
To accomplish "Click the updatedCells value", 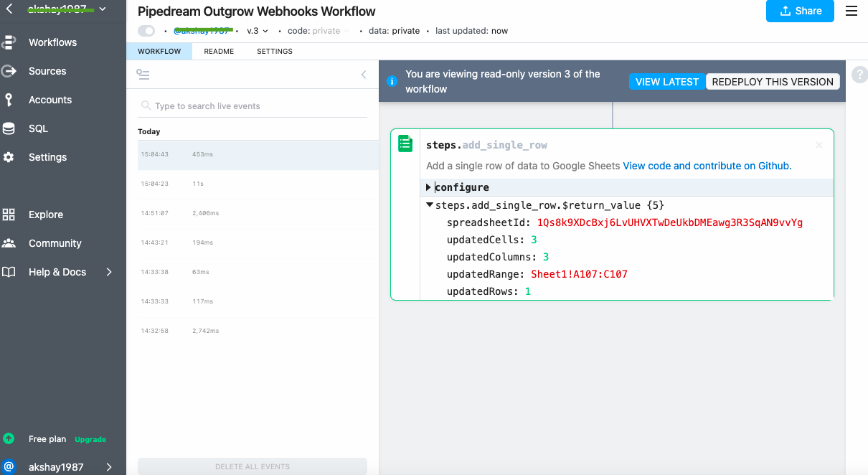I will (x=534, y=240).
